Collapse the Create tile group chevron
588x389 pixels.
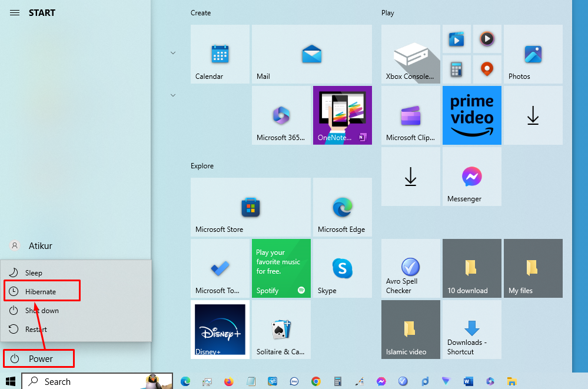pyautogui.click(x=172, y=53)
